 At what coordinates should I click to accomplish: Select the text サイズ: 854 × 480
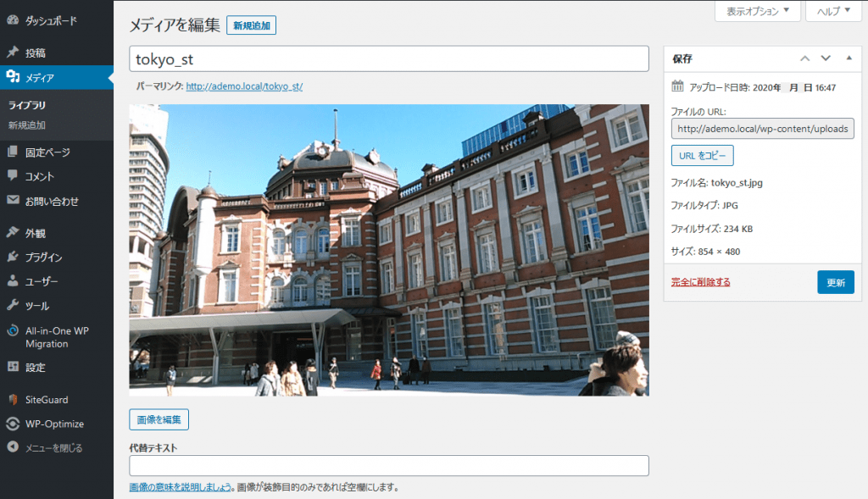[705, 251]
